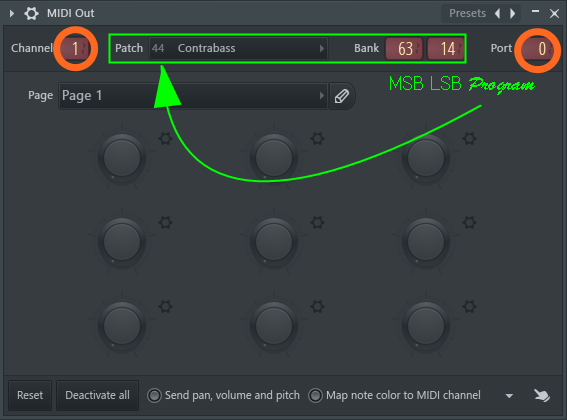
Task: Click the Port number box
Action: [x=537, y=48]
